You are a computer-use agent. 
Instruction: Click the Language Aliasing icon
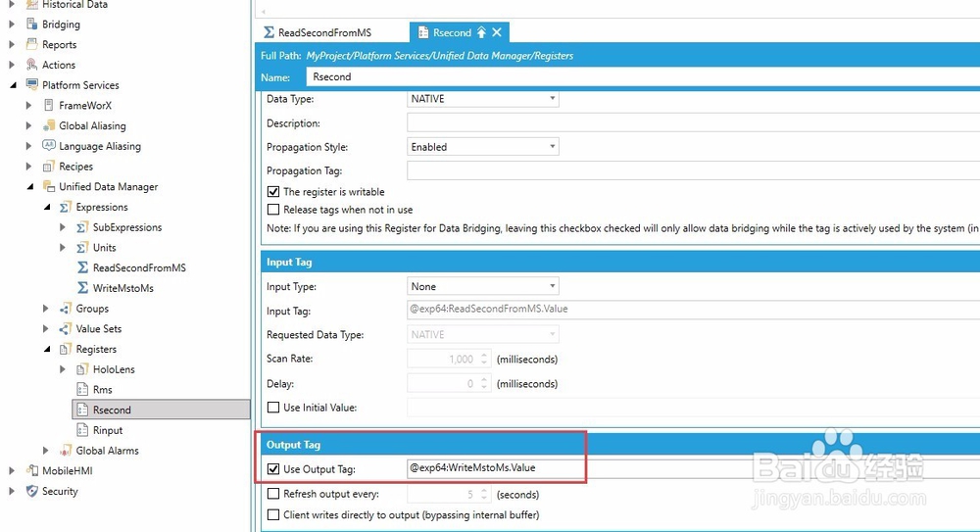point(49,146)
